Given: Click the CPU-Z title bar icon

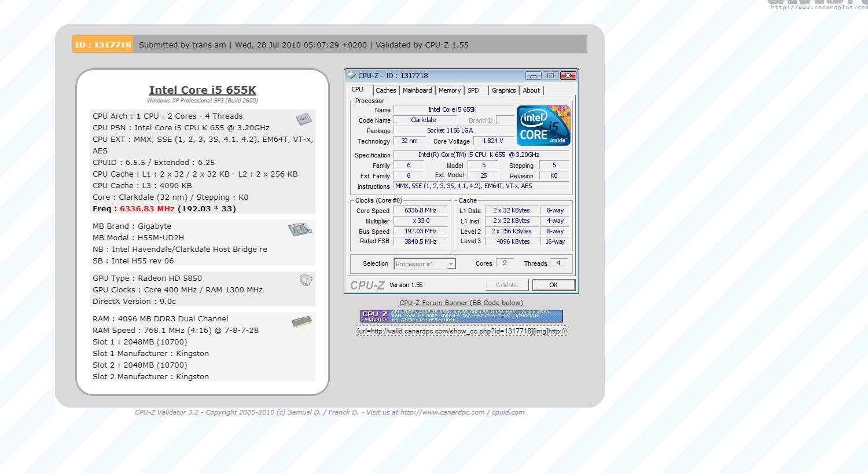Looking at the screenshot, I should [x=351, y=75].
